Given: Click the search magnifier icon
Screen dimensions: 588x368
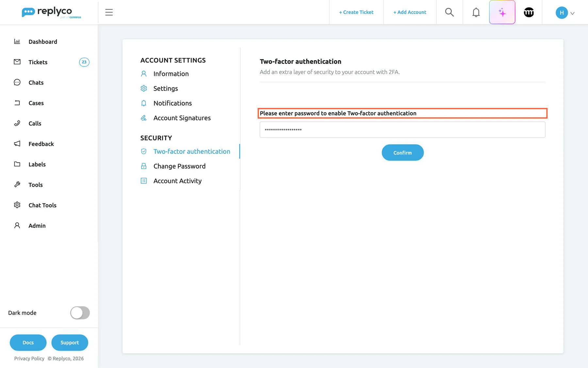Looking at the screenshot, I should pos(449,12).
